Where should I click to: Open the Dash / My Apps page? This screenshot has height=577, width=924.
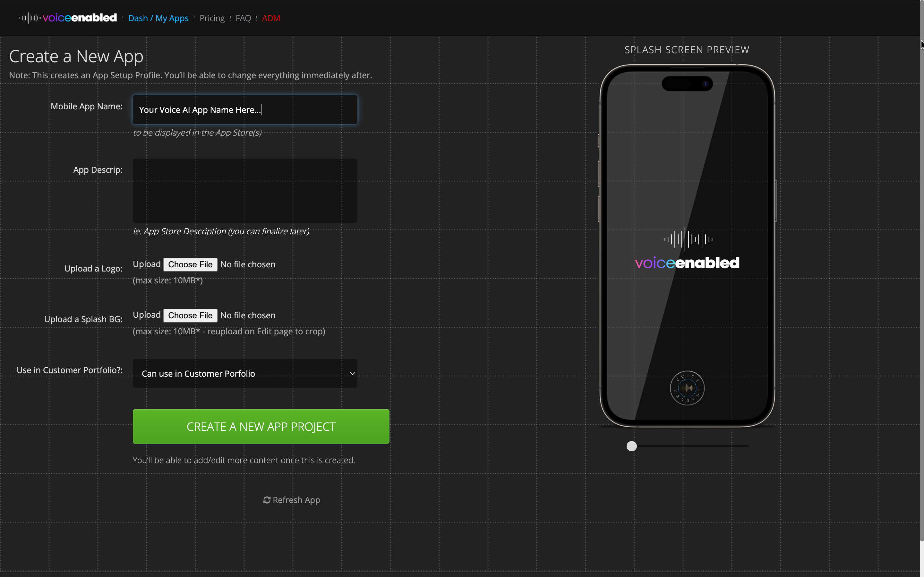tap(158, 18)
